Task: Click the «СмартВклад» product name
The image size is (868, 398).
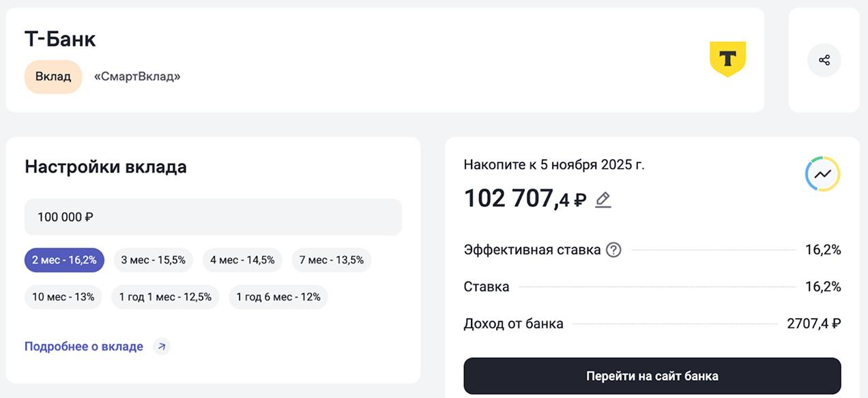Action: [137, 76]
